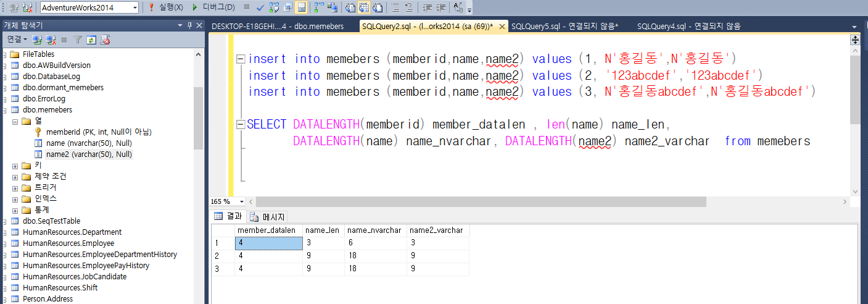Select the dbo.memebers table node

coord(48,110)
